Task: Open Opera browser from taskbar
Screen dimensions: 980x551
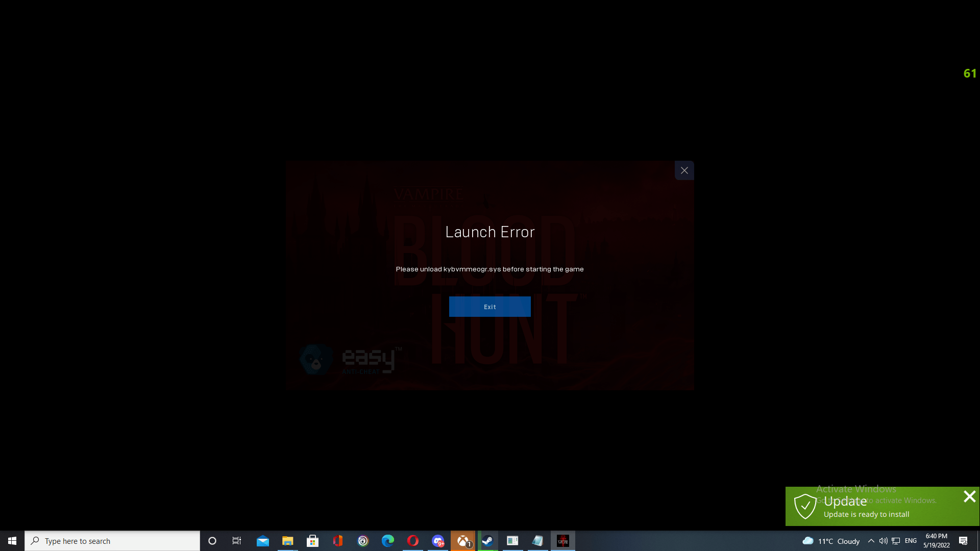Action: (x=412, y=541)
